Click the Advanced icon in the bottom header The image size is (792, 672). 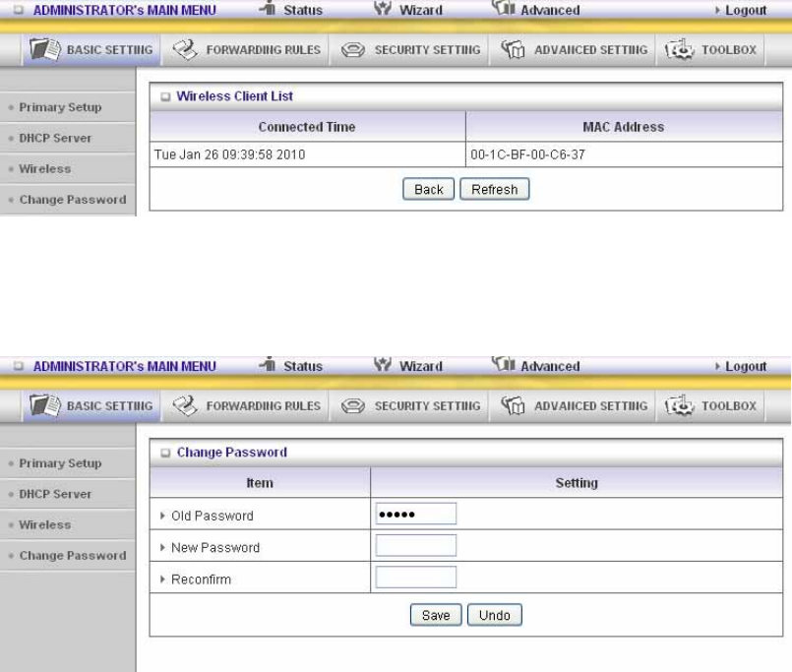tap(503, 363)
